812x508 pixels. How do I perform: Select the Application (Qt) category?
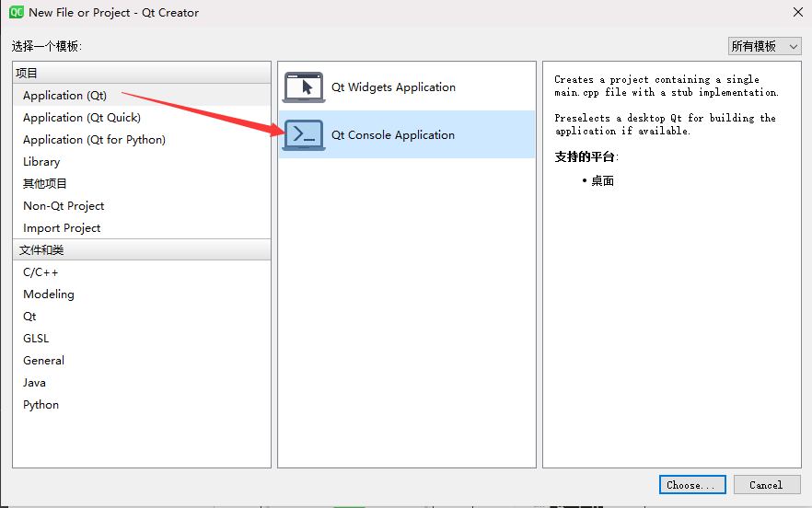click(x=142, y=96)
